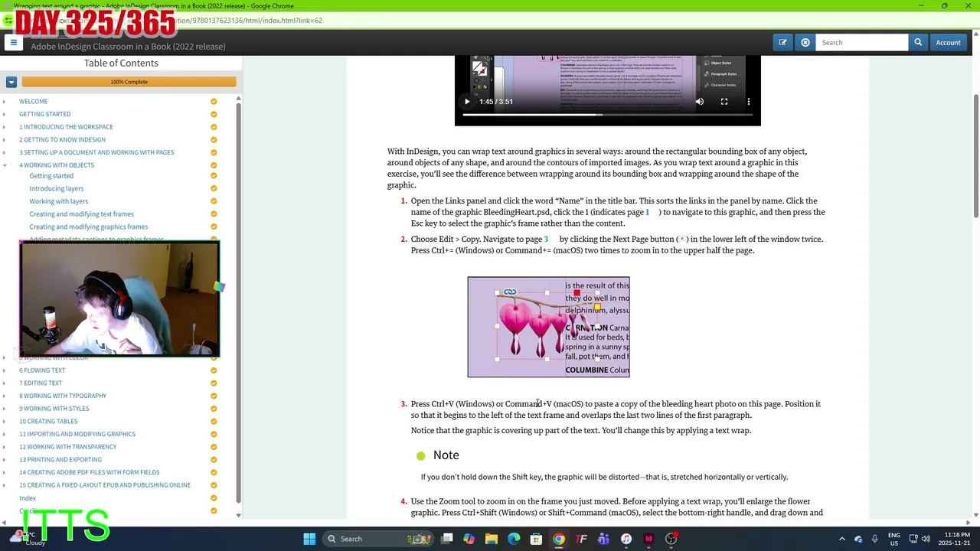
Task: Click the bleeding heart example image
Action: 549,327
